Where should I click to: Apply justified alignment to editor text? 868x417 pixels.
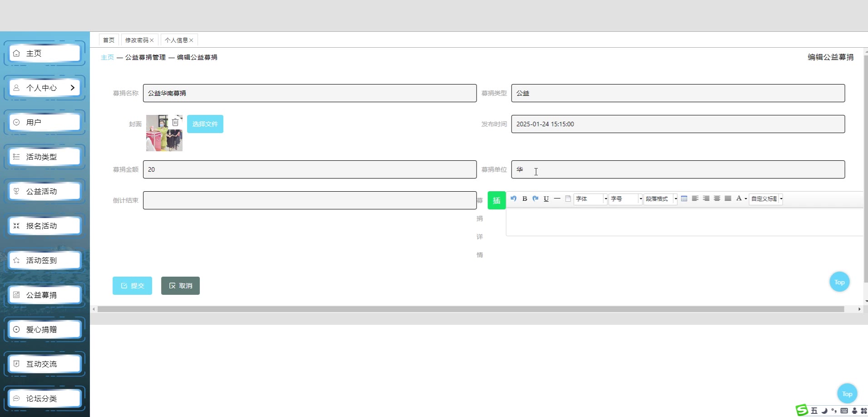pos(728,199)
